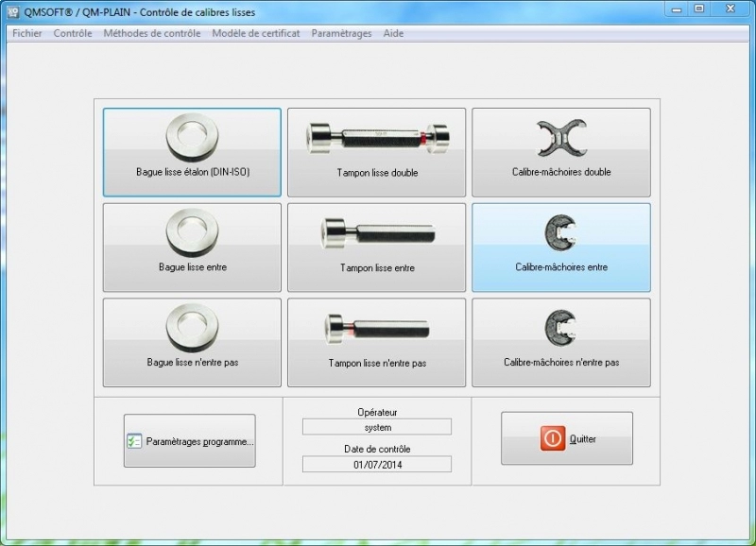Open Méthodes de contrôle menu
This screenshot has width=756, height=546.
click(152, 33)
